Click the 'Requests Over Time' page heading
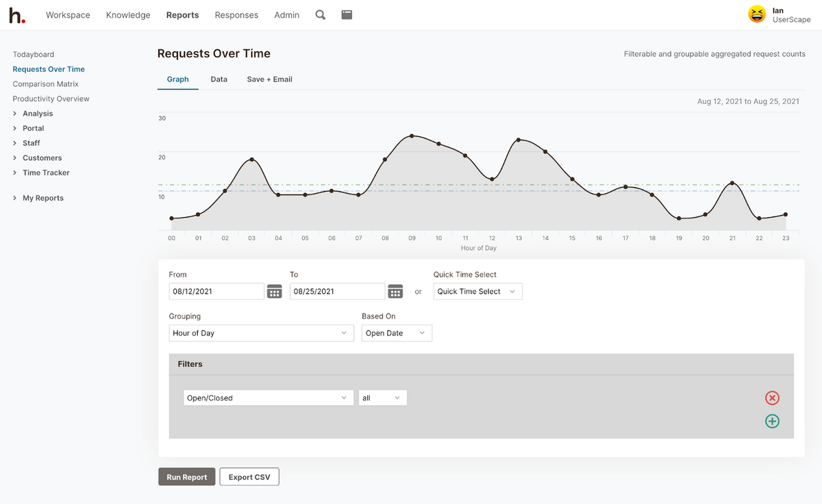The width and height of the screenshot is (822, 504). tap(214, 53)
